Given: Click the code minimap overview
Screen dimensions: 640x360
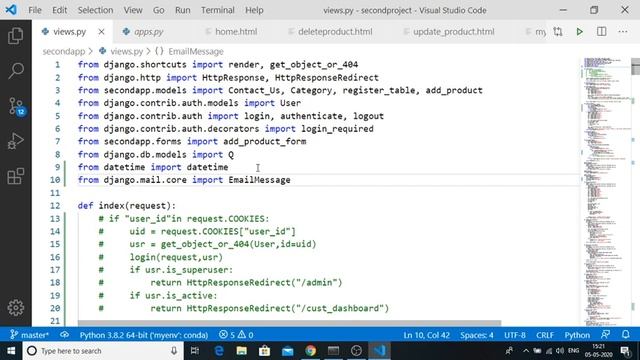Looking at the screenshot, I should 605,192.
